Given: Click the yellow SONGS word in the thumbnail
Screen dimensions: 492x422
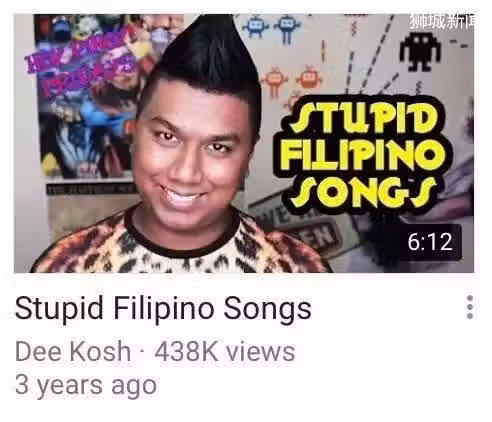Looking at the screenshot, I should click(362, 193).
